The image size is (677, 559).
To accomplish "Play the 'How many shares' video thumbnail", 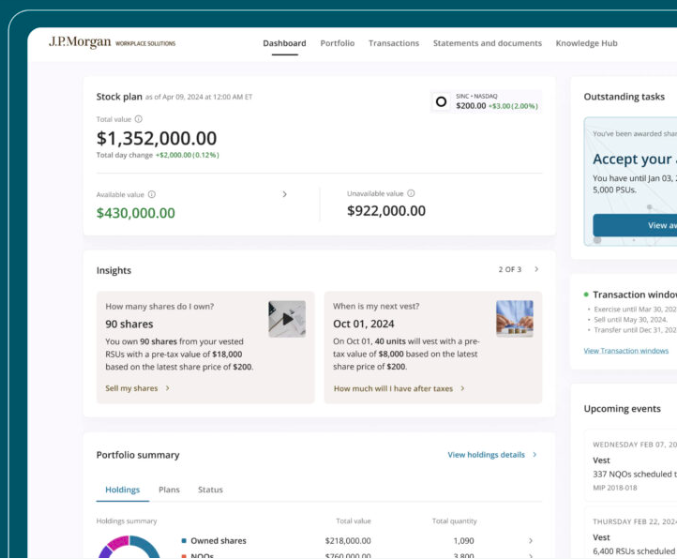I will [x=287, y=319].
